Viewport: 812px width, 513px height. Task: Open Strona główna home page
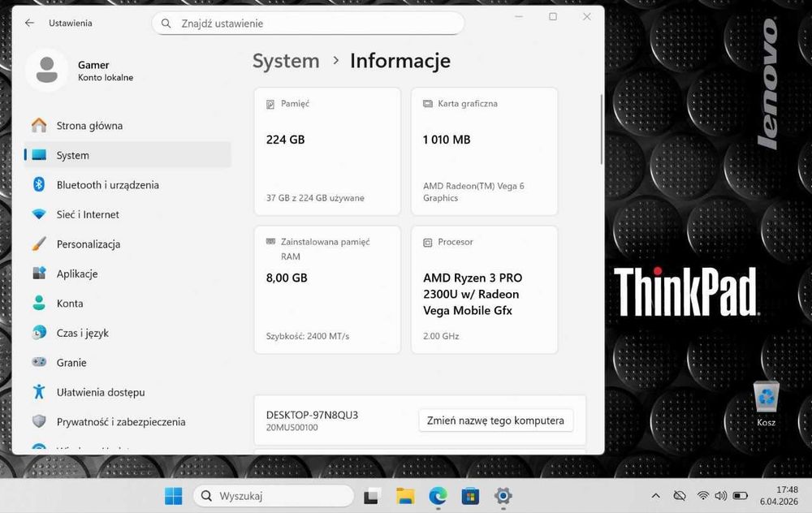(x=127, y=125)
